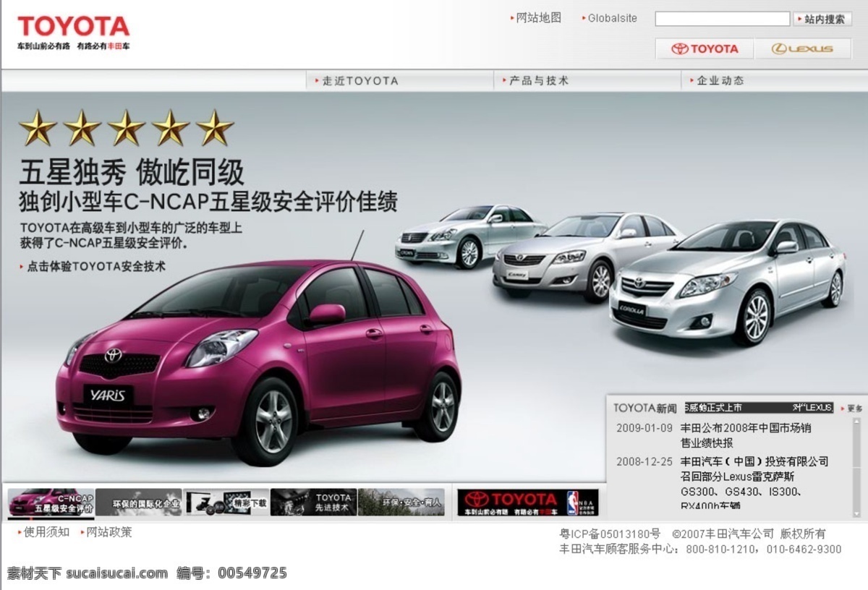Open news 丰田公布2008年中国市场销售业绩快报
The width and height of the screenshot is (868, 590).
[x=745, y=435]
